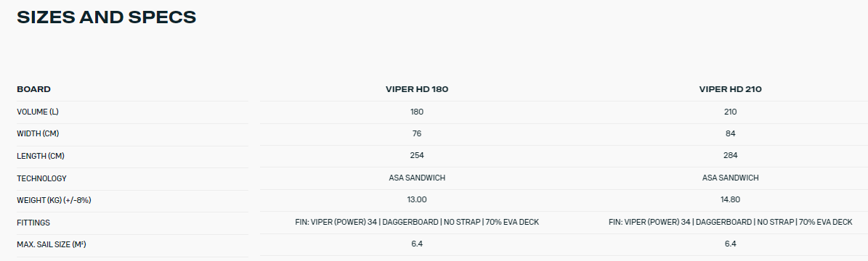Click width value 76 for Viper HD 180
The width and height of the screenshot is (868, 261).
tap(417, 133)
